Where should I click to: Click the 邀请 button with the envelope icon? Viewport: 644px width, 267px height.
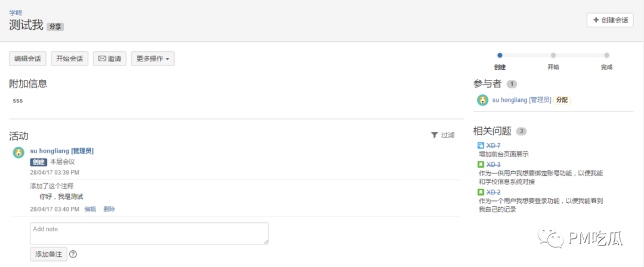coord(110,59)
